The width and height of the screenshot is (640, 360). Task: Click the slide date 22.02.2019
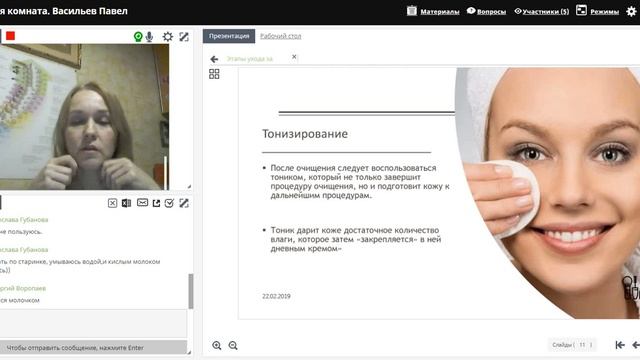(276, 296)
